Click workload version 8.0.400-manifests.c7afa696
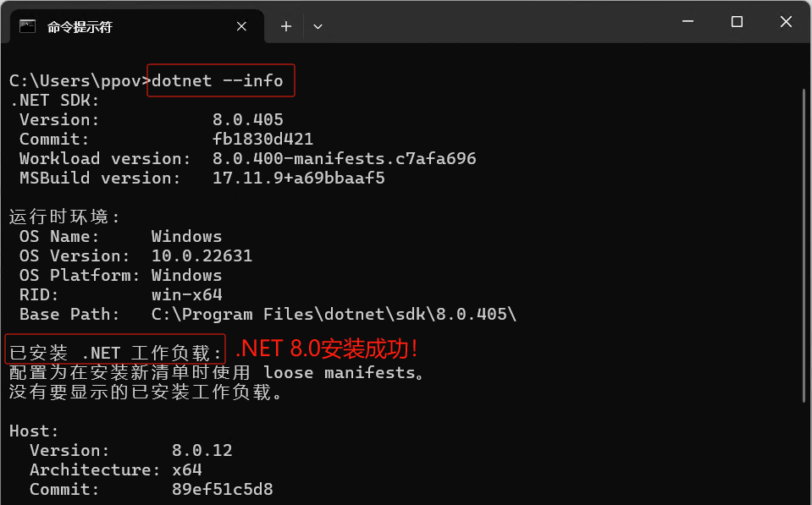The width and height of the screenshot is (812, 505). point(344,158)
